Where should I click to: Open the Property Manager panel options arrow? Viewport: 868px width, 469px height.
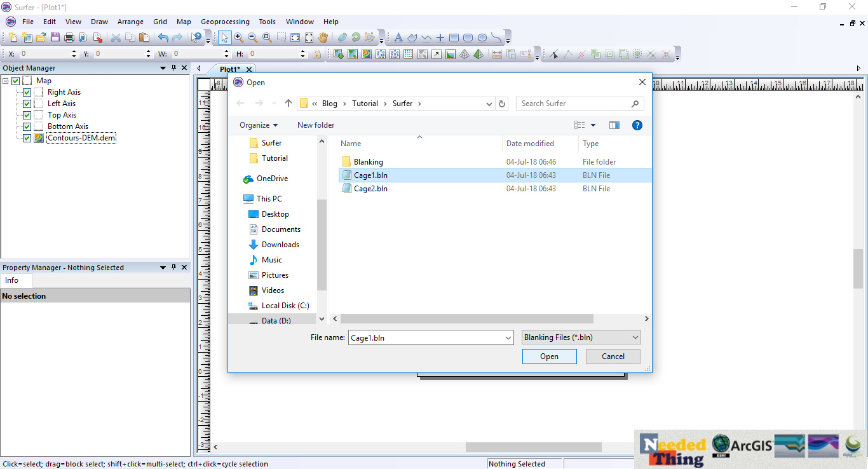[163, 268]
